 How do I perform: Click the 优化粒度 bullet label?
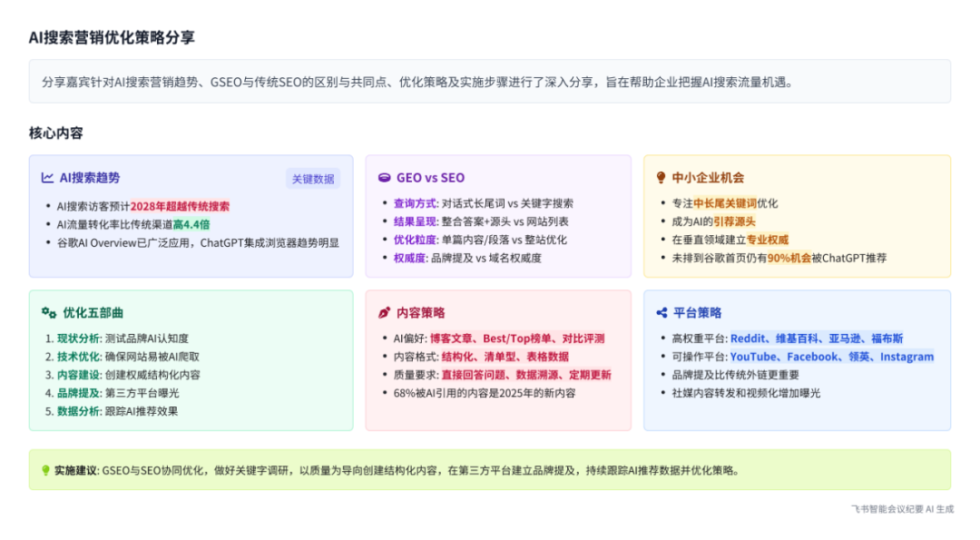415,240
